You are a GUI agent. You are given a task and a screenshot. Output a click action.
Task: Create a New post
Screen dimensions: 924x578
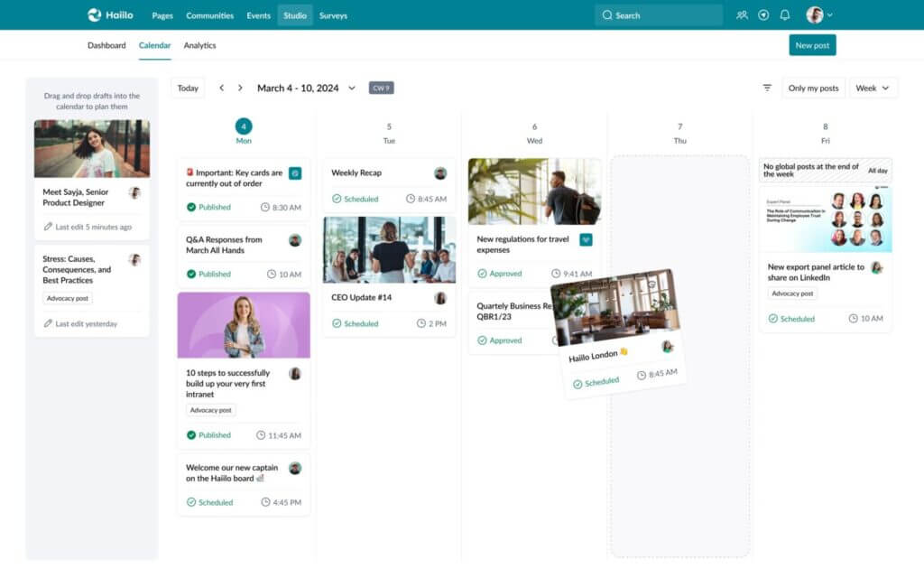click(x=811, y=43)
